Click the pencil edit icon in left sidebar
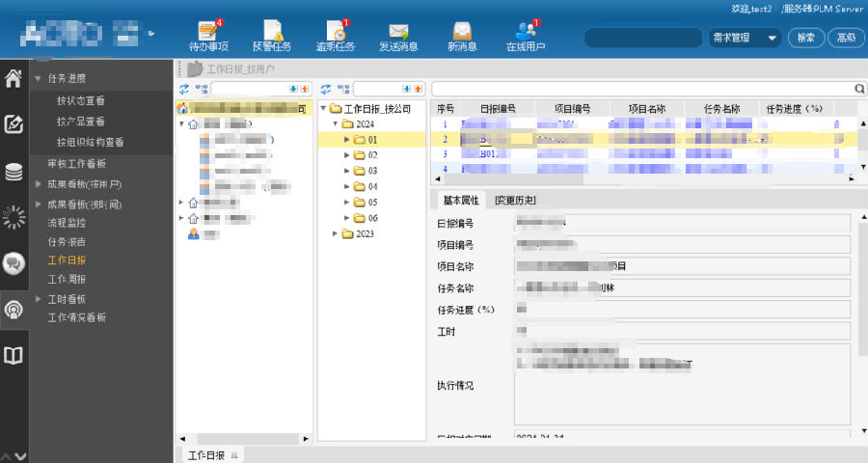 coord(14,124)
